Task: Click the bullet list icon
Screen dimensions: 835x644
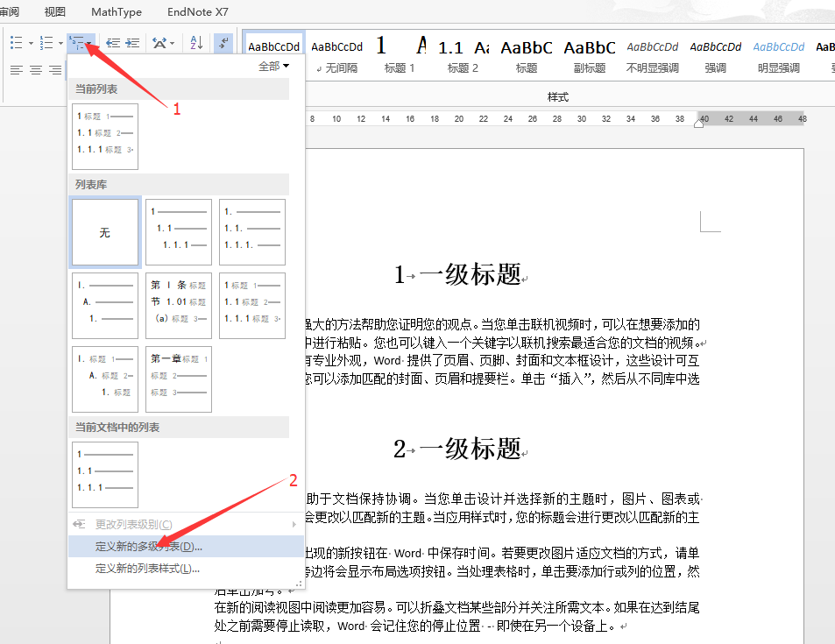Action: point(17,43)
